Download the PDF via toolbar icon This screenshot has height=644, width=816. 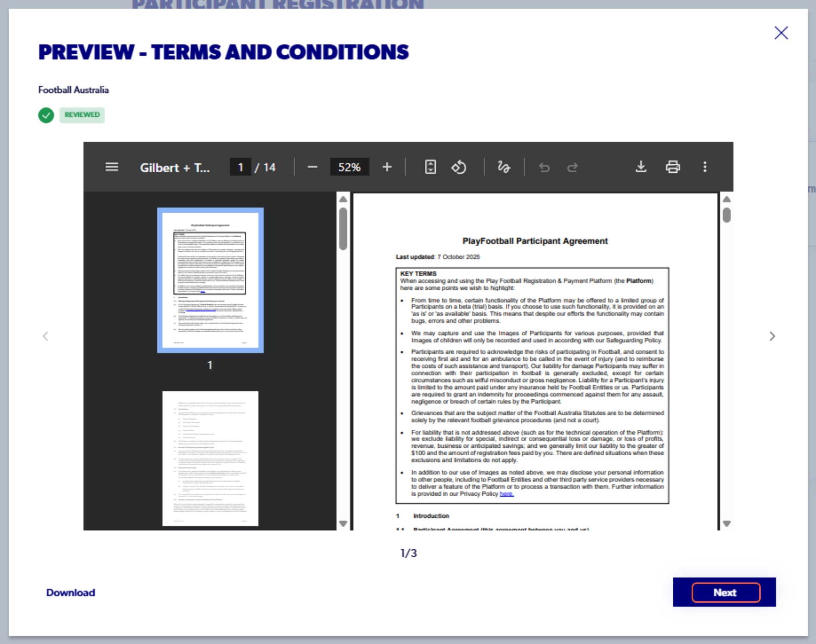click(641, 167)
